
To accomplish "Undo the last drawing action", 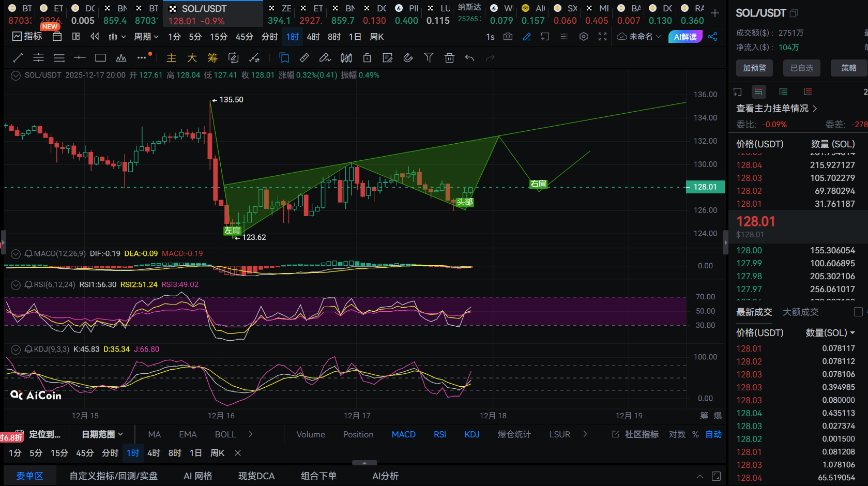I will coord(469,58).
